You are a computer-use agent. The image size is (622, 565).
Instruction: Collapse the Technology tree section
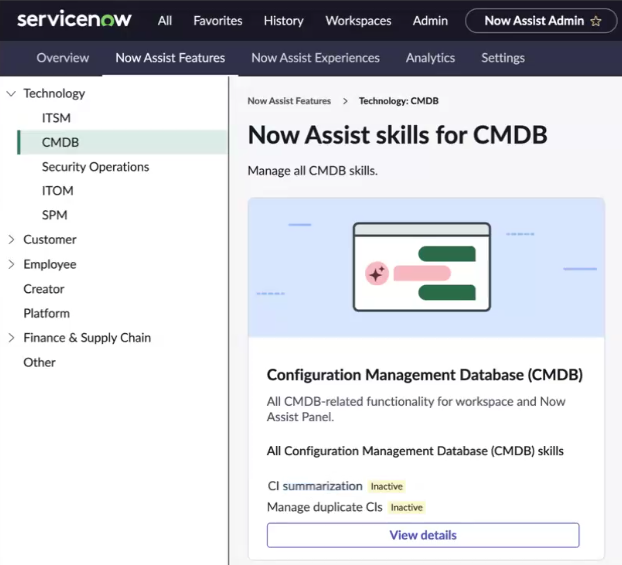pyautogui.click(x=12, y=94)
